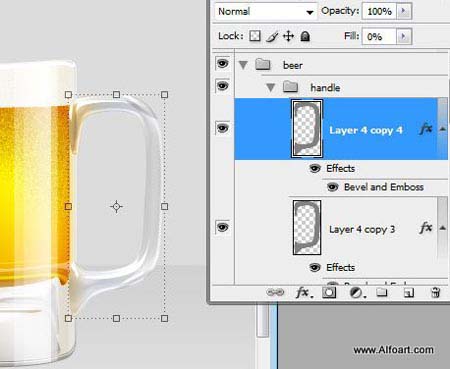The image size is (450, 369).
Task: Click the Link layers chain icon
Action: coord(275,293)
